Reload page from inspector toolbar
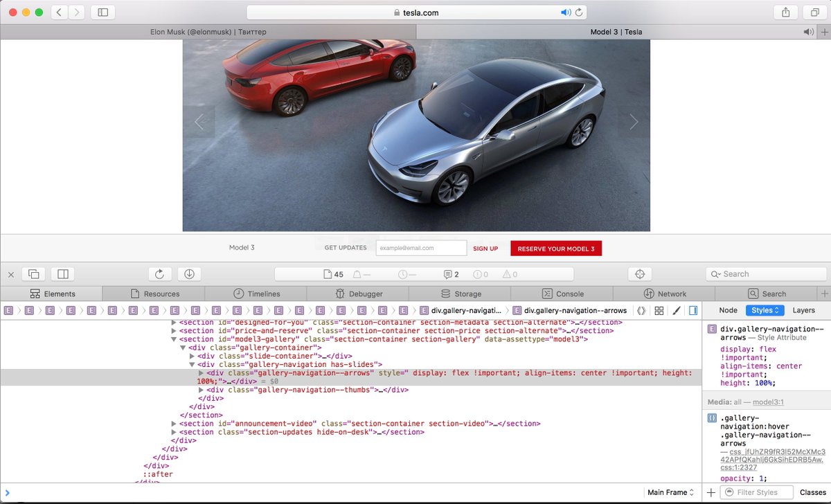This screenshot has width=831, height=504. [159, 274]
